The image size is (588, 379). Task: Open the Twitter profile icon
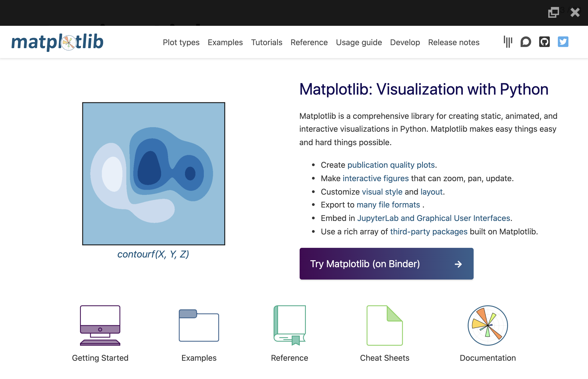click(x=563, y=42)
